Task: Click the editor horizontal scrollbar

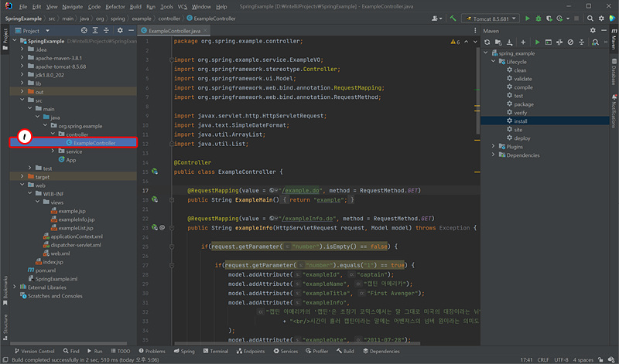Action: [x=297, y=343]
